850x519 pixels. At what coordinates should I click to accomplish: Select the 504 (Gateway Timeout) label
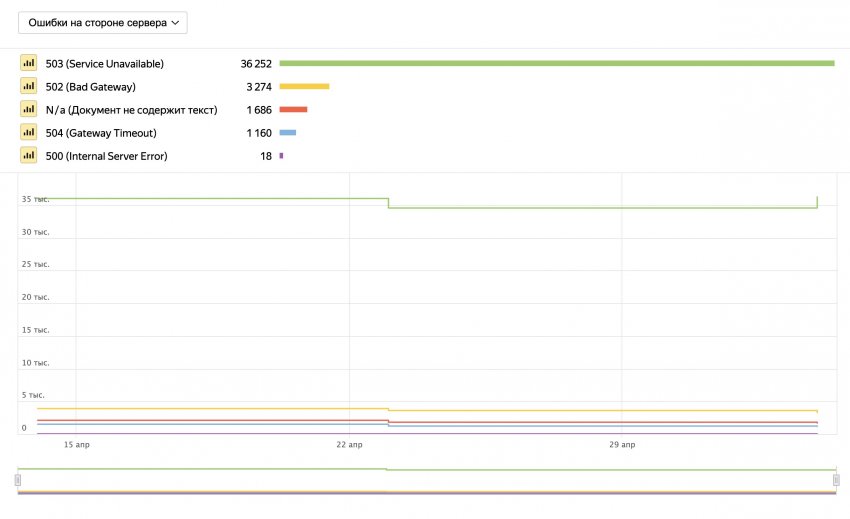(101, 133)
